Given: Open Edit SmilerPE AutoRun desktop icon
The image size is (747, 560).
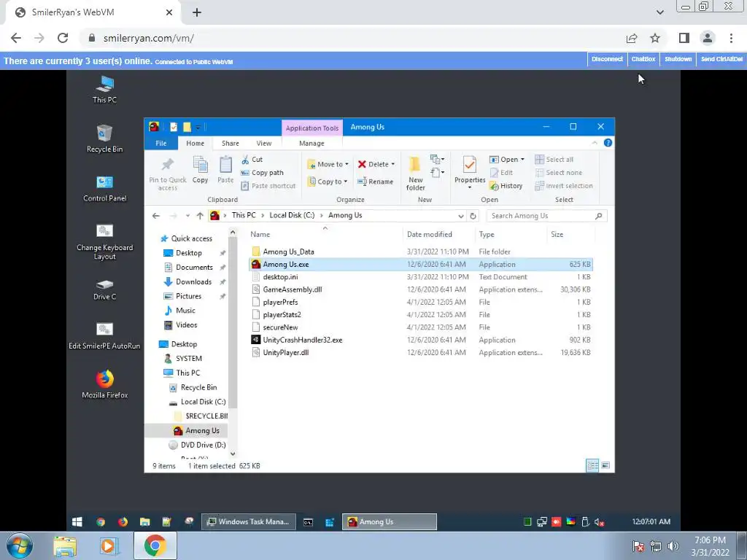Looking at the screenshot, I should (104, 335).
